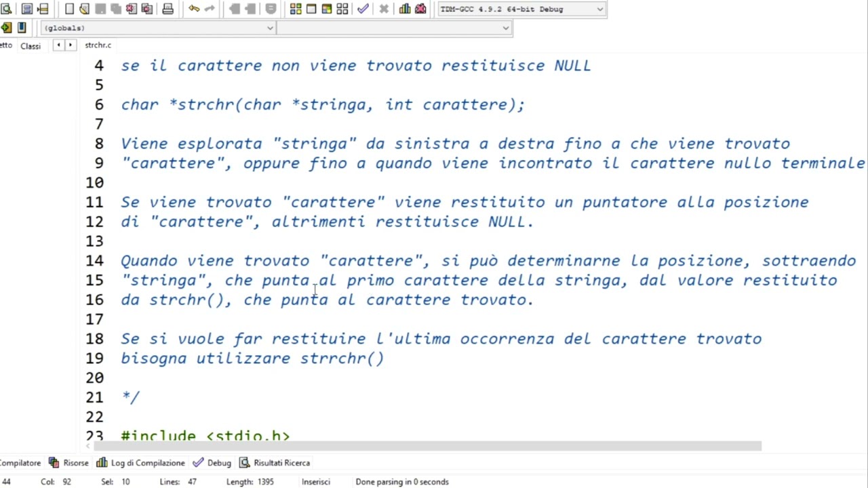Select the strchr.c editor tab

coord(98,45)
